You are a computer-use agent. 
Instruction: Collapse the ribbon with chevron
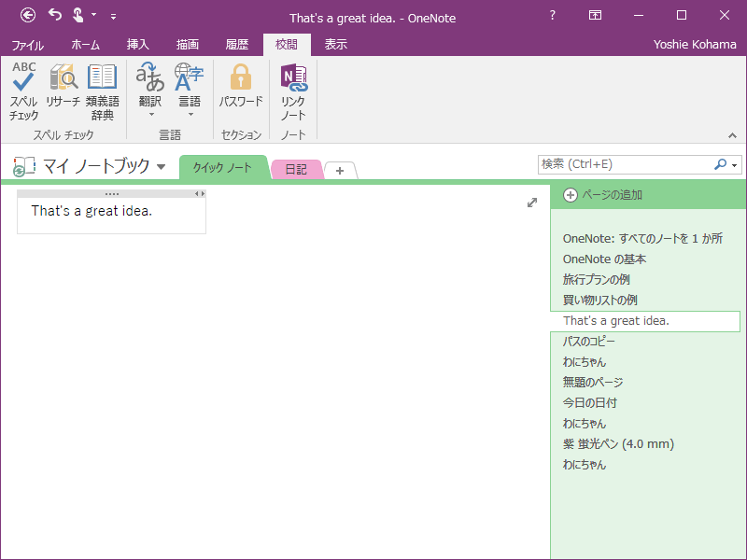click(x=732, y=135)
